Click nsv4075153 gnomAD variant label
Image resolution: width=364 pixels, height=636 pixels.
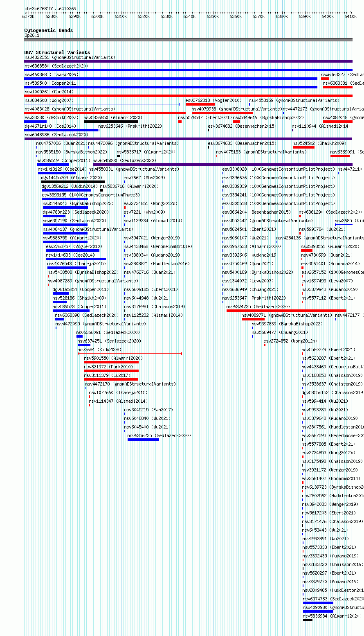click(x=261, y=152)
